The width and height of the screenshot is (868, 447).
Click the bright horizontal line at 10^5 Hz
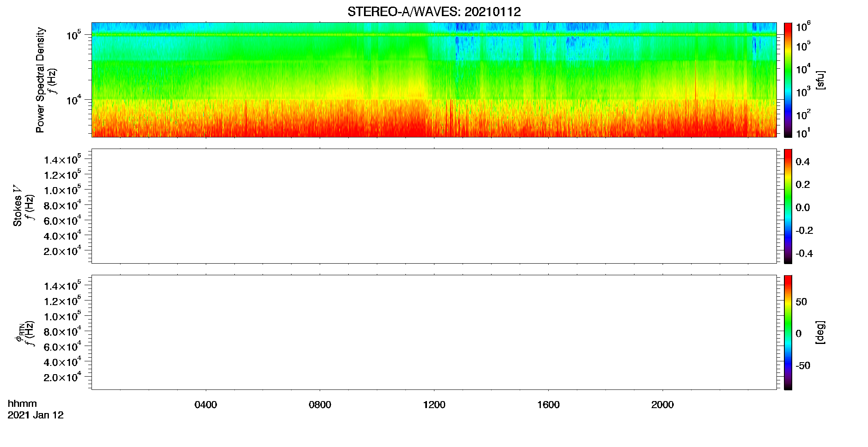[434, 35]
